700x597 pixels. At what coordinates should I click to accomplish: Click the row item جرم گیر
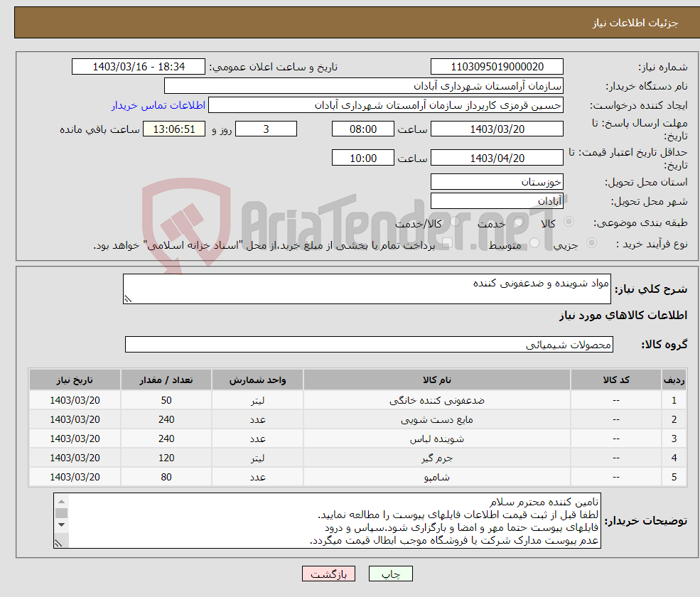[437, 458]
